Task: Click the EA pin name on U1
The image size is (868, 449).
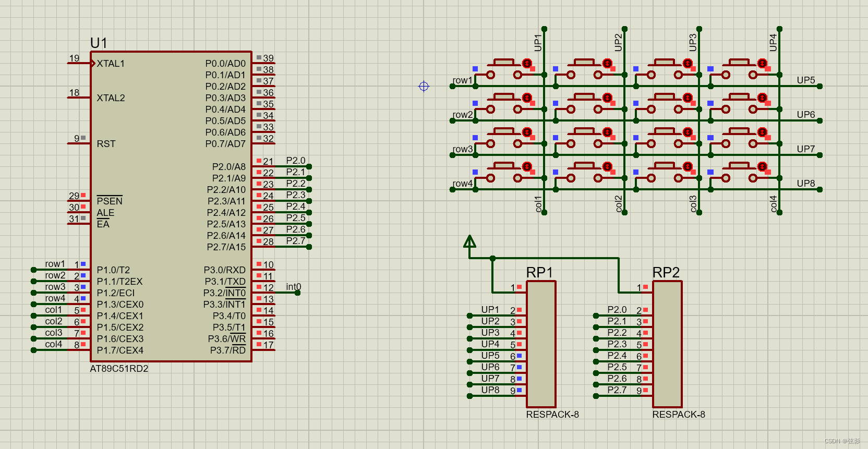Action: point(103,224)
